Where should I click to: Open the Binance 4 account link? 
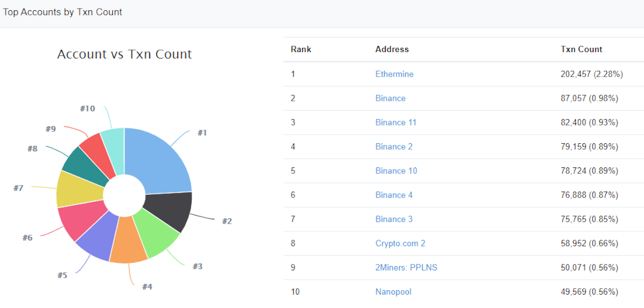pyautogui.click(x=394, y=195)
